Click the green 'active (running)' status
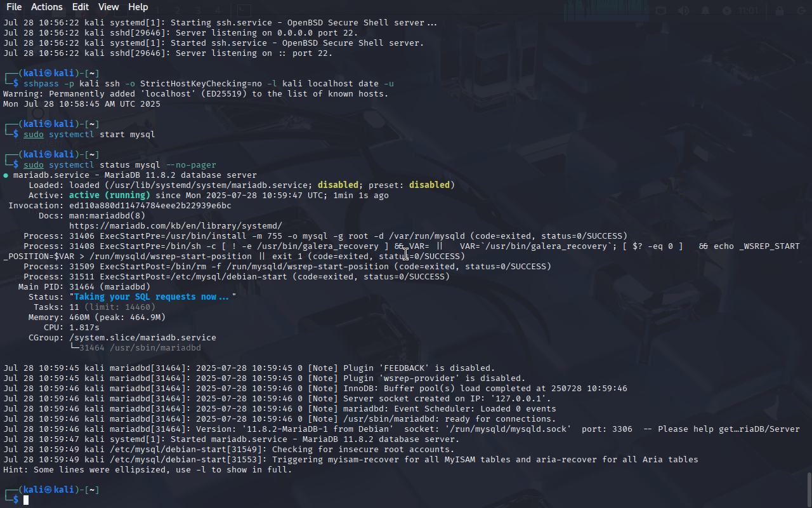This screenshot has height=508, width=812. [110, 196]
